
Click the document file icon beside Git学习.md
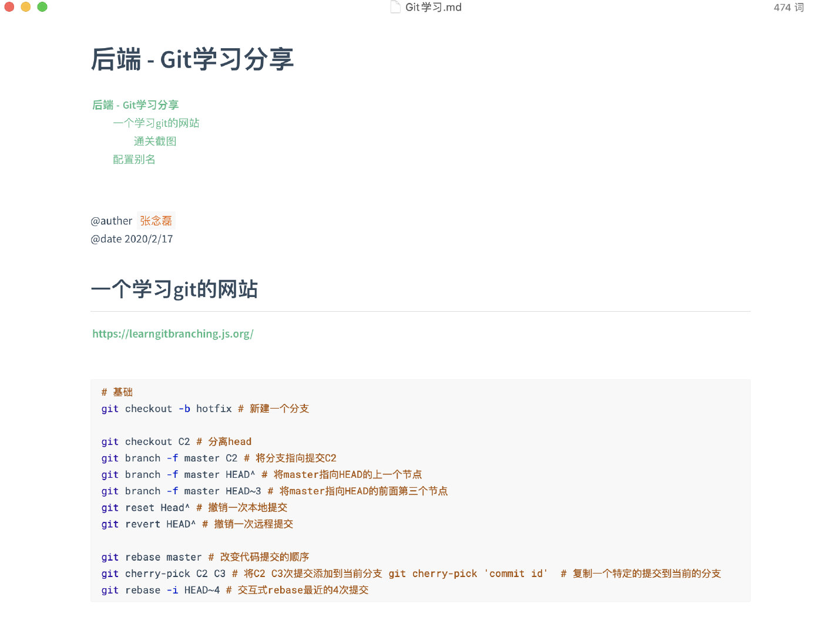395,7
